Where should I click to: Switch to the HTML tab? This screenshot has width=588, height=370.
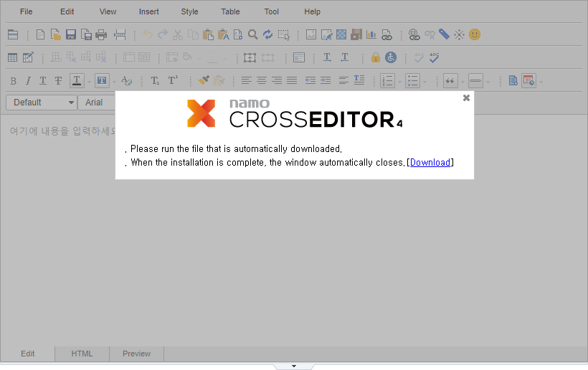point(82,354)
